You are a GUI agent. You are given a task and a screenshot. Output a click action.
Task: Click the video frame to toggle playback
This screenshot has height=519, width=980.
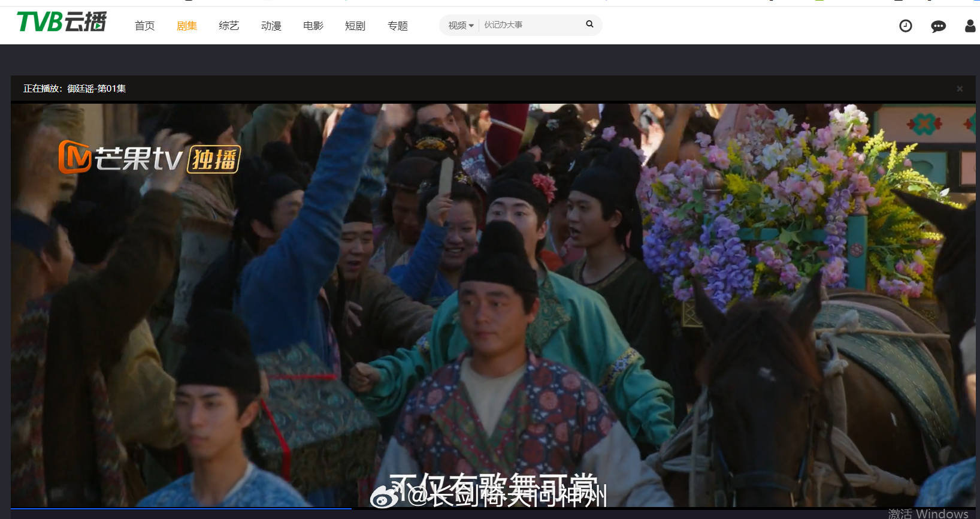493,305
